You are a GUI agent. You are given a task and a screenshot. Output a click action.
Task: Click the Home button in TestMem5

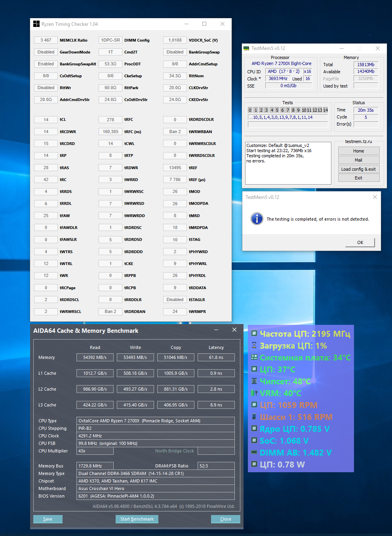(359, 151)
